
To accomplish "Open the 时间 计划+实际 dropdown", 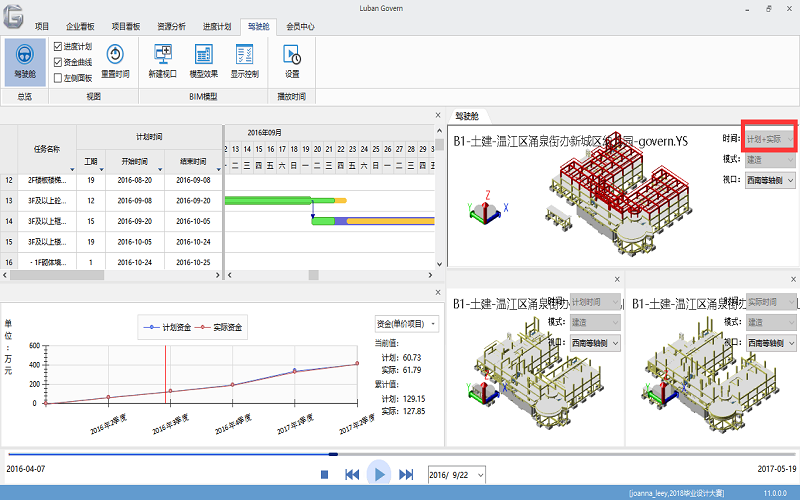I will 770,139.
